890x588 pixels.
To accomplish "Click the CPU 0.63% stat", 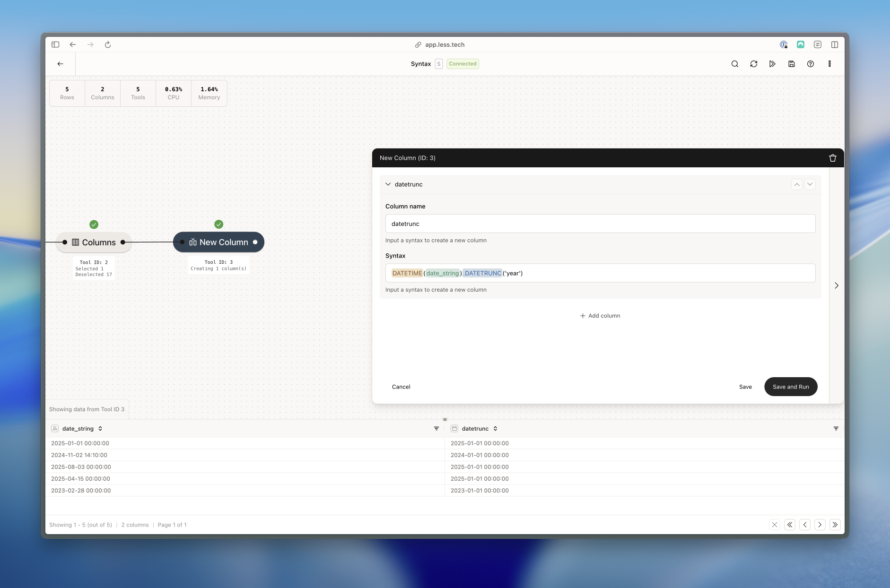I will pos(174,93).
